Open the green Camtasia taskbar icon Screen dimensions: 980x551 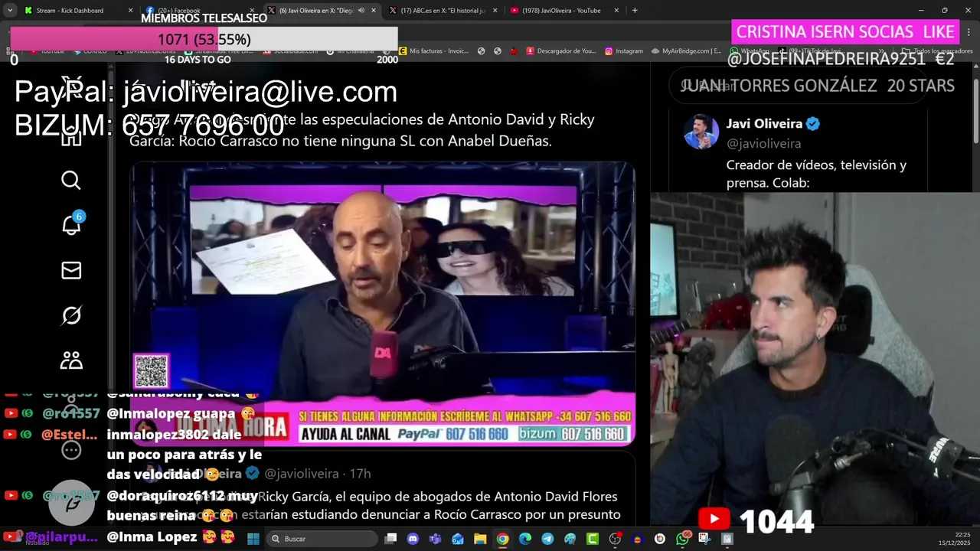(x=593, y=539)
